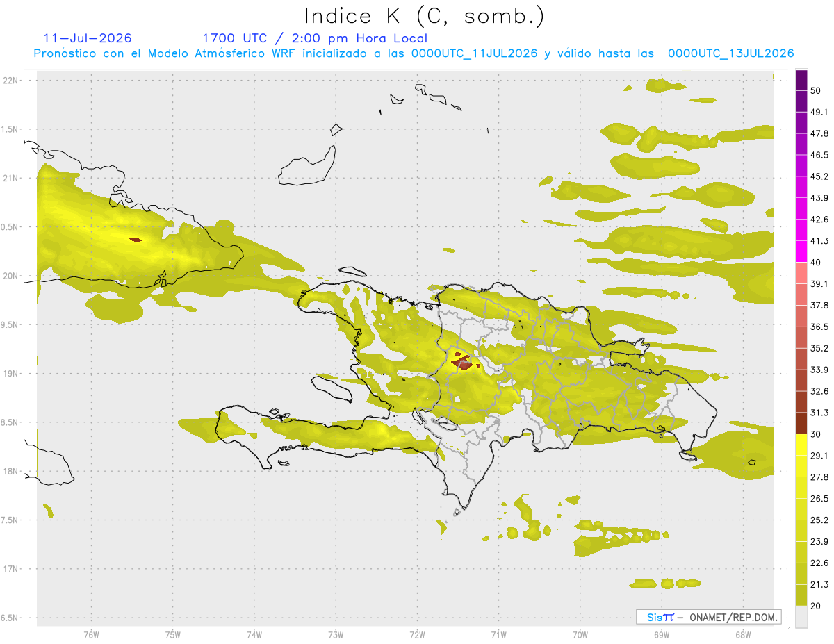Screen dimensions: 834x644
Task: Click the "Indice K (C, somb.)" chart title
Action: click(x=425, y=16)
